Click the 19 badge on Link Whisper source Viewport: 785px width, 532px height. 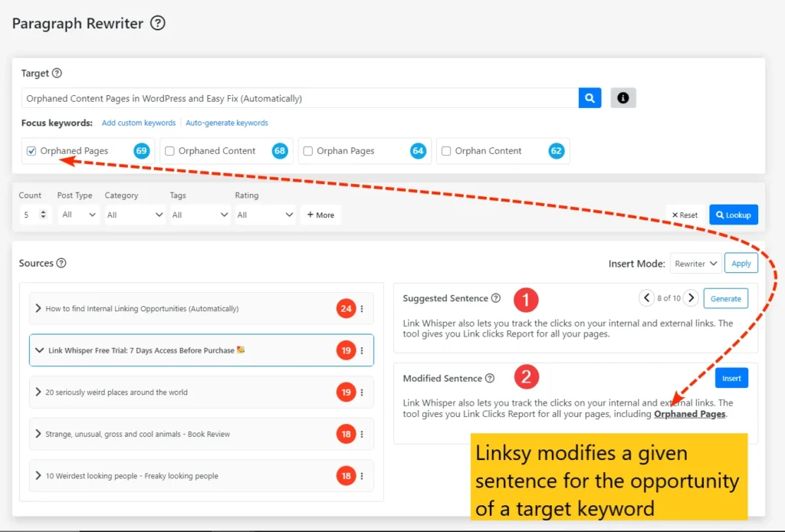[346, 350]
